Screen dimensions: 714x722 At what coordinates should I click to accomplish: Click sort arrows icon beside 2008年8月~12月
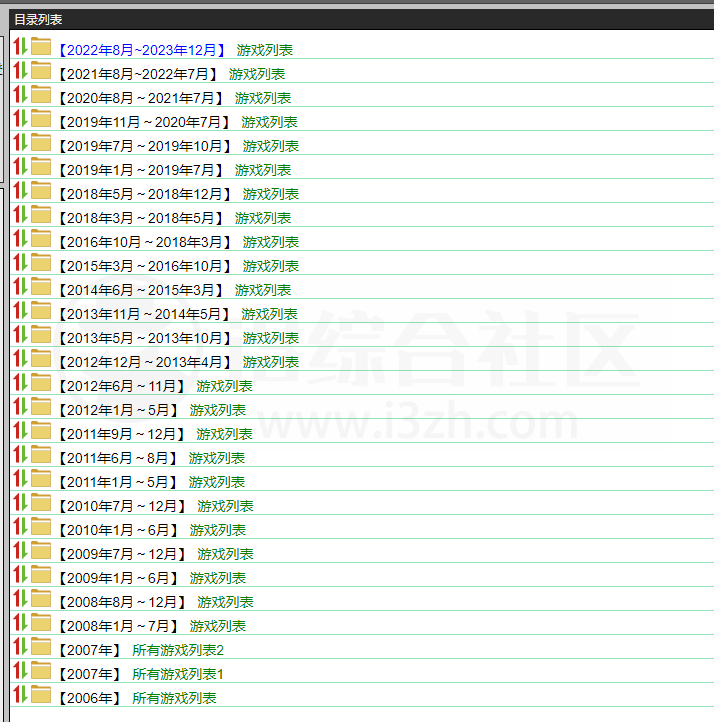pos(20,598)
